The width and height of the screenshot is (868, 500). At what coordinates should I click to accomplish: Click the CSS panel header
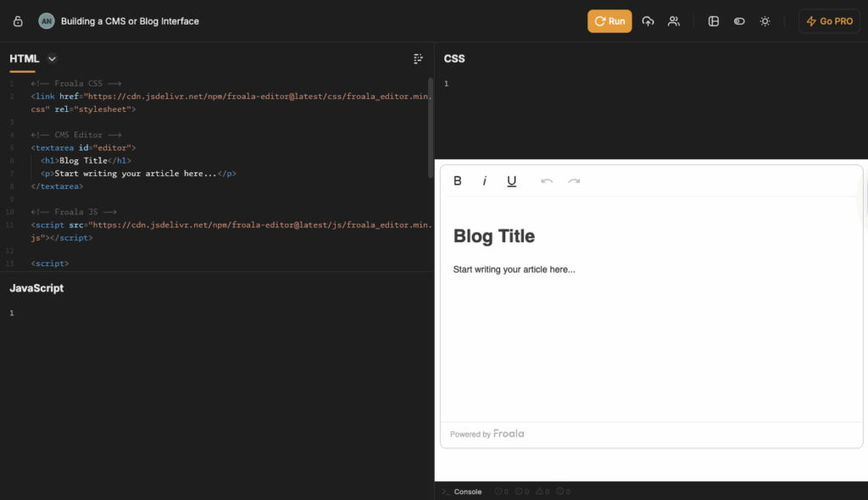pos(454,58)
